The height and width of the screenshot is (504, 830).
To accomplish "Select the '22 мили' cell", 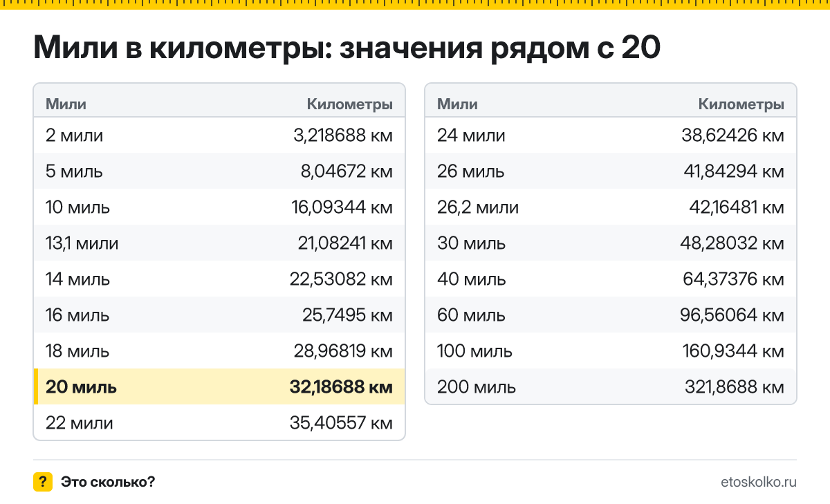I will 79,423.
